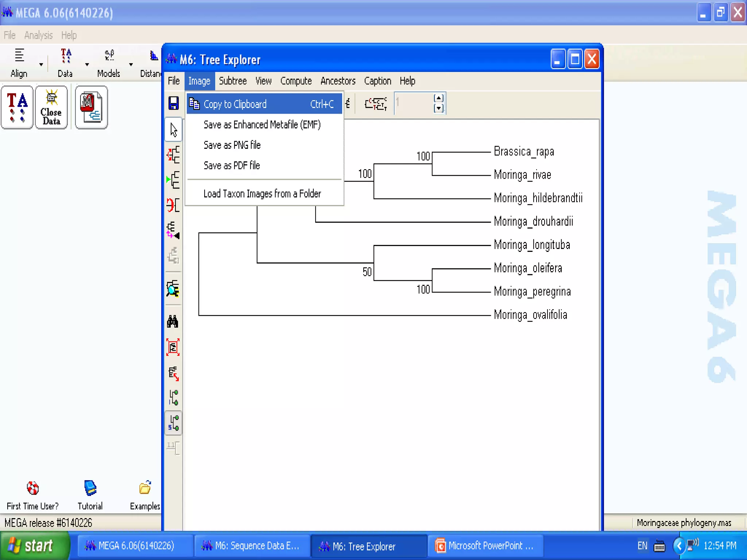
Task: Click the pressed show statistics icon
Action: [x=174, y=423]
